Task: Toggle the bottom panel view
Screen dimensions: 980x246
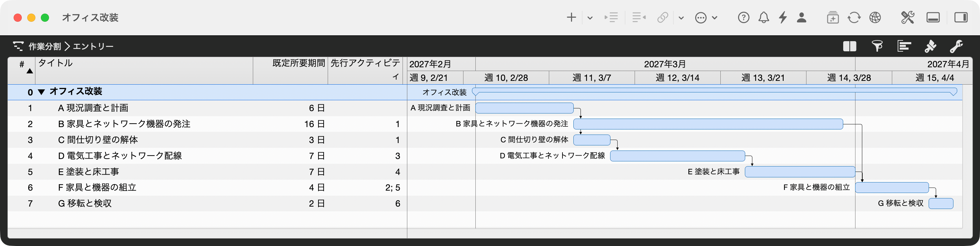Action: (x=933, y=17)
